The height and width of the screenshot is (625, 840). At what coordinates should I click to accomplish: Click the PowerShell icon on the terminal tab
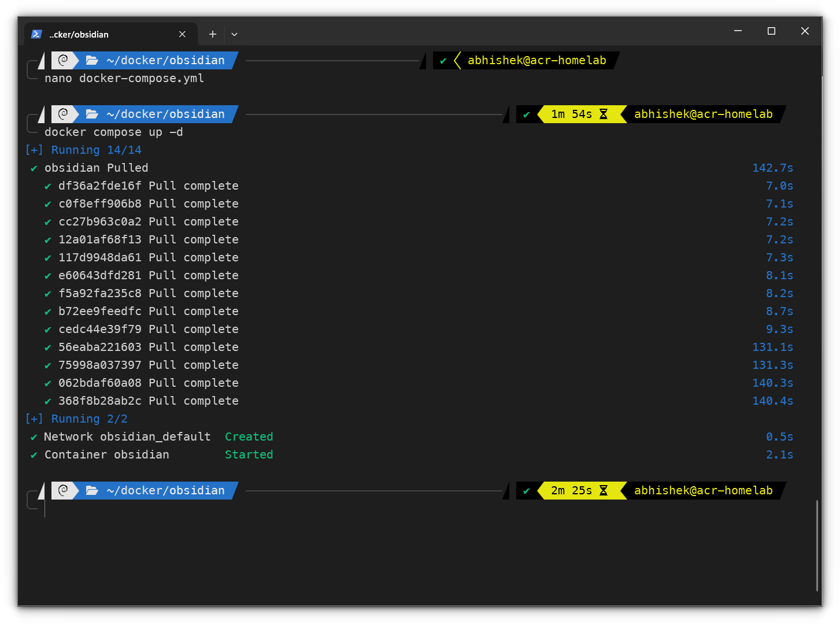pos(36,34)
